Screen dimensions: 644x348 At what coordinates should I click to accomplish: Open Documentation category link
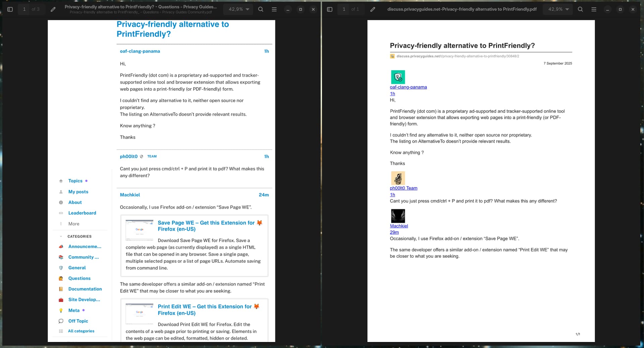click(85, 289)
